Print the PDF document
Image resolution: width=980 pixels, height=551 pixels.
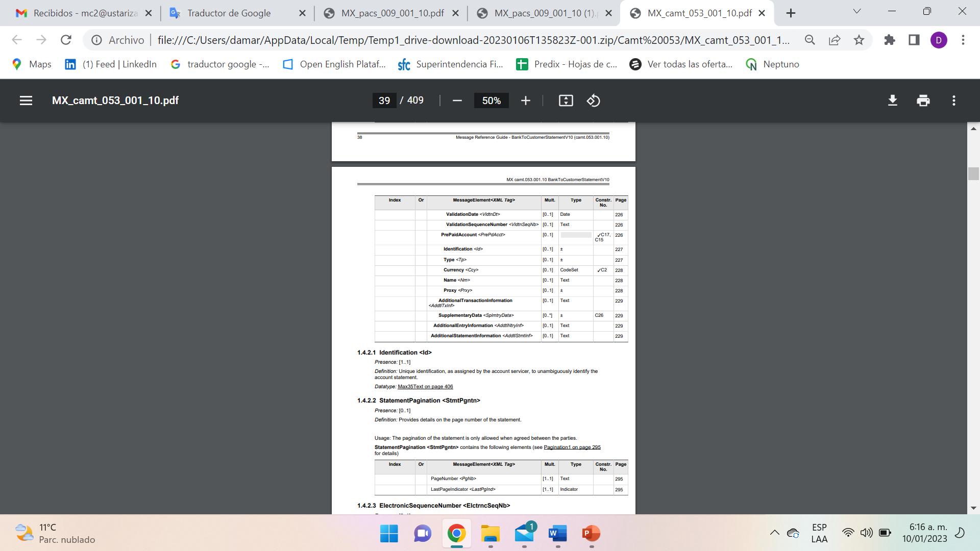[923, 101]
